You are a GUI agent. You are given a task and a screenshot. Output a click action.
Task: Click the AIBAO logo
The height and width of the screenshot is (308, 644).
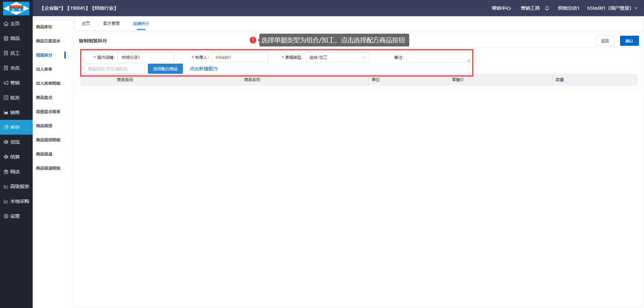click(16, 8)
